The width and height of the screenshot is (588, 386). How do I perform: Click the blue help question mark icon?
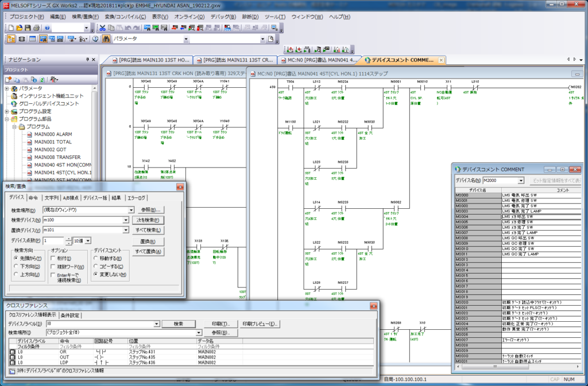[47, 28]
